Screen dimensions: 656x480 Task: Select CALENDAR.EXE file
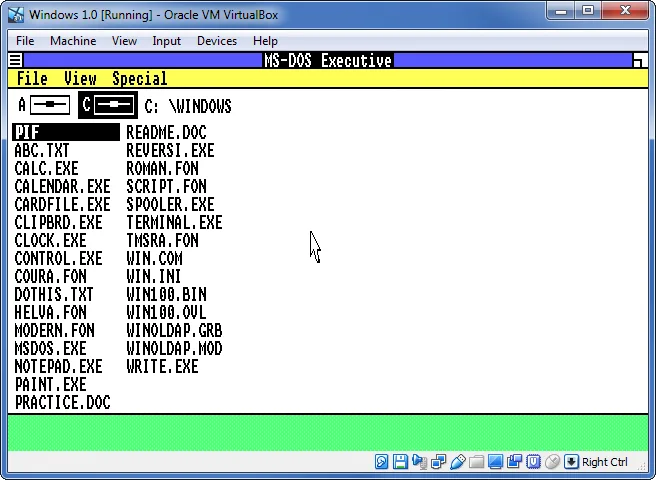(62, 186)
